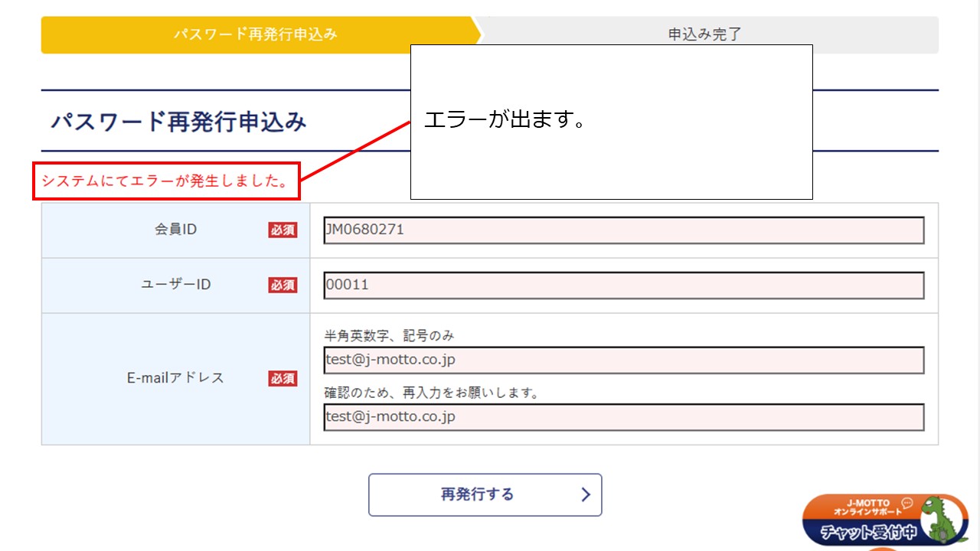Click the 必須 badge next to E-mailアドレス
Image resolution: width=980 pixels, height=551 pixels.
(283, 378)
